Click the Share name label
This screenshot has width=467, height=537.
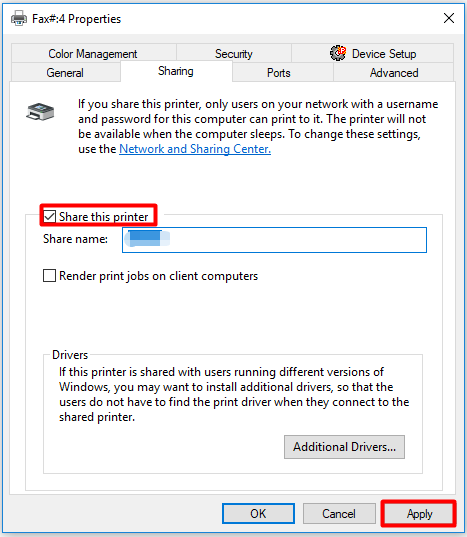coord(75,239)
